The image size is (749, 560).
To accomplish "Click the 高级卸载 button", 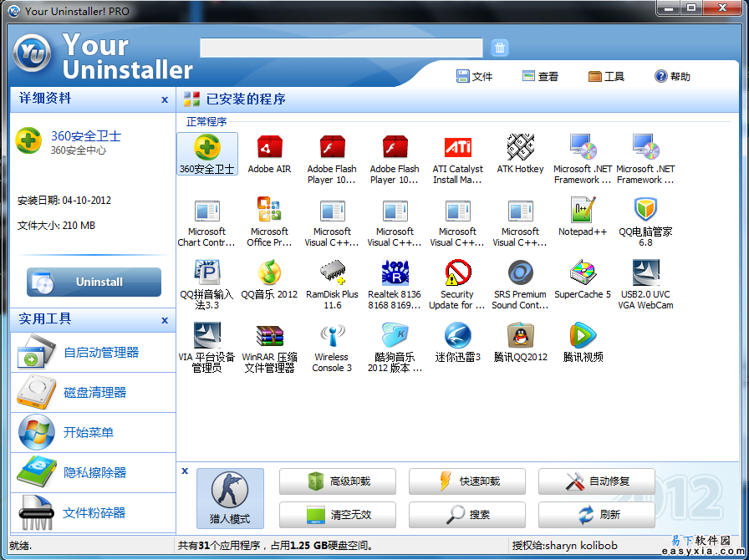I will [x=338, y=481].
